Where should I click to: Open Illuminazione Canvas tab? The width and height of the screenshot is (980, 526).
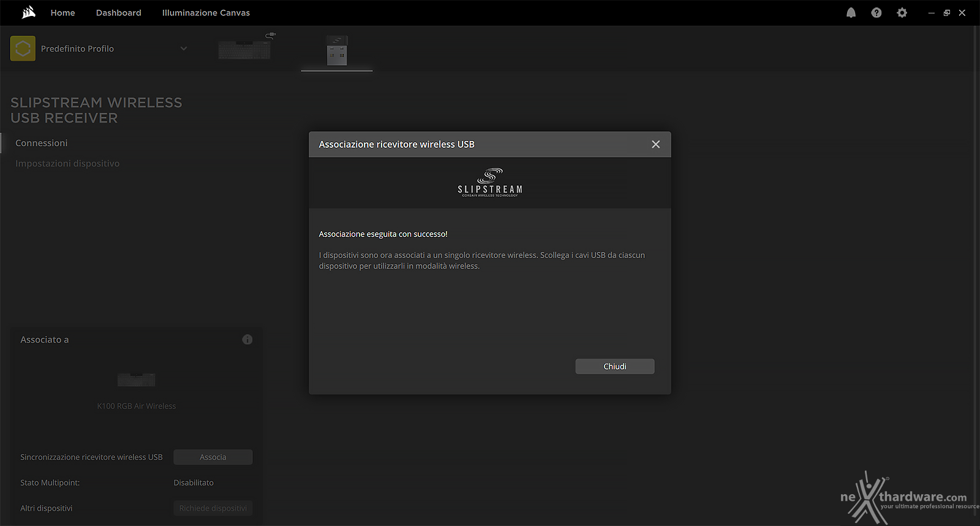tap(206, 13)
